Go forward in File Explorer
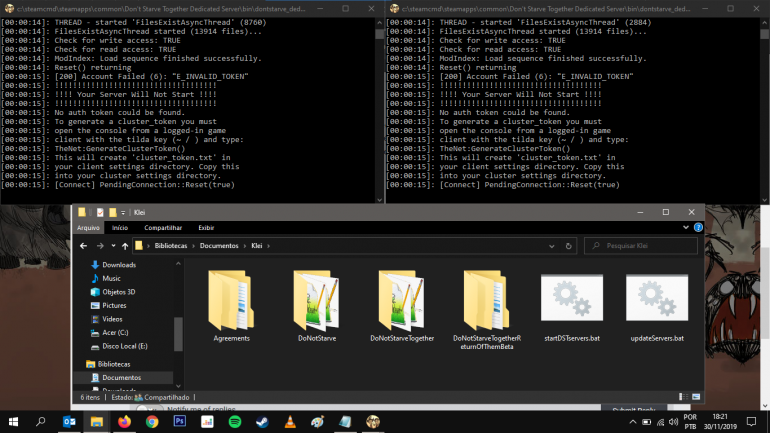 (100, 246)
